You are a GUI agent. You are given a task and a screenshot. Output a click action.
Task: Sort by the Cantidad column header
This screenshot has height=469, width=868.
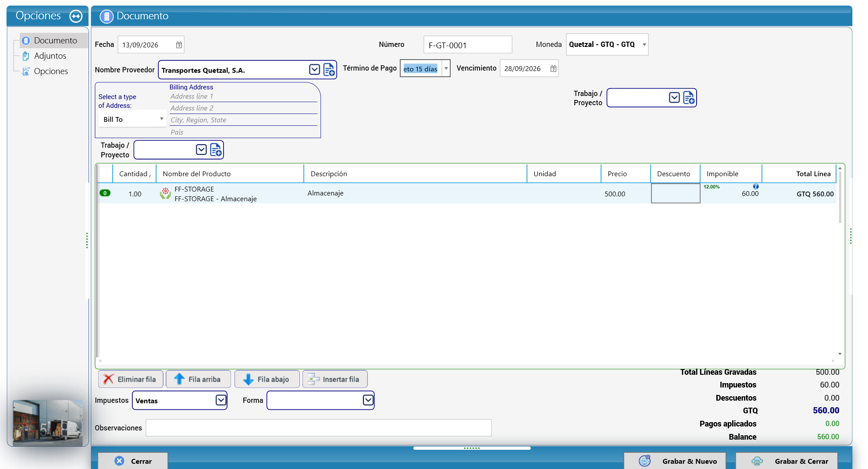pos(134,174)
